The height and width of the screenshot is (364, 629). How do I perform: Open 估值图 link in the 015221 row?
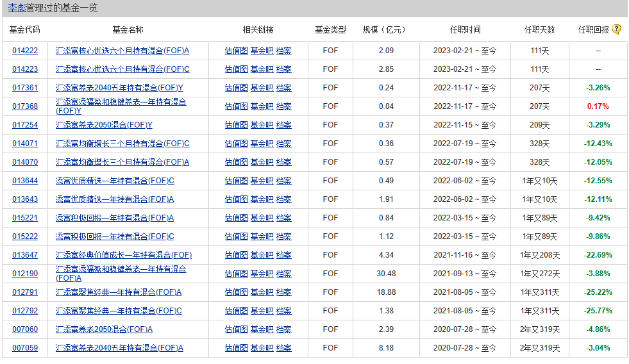(x=237, y=218)
